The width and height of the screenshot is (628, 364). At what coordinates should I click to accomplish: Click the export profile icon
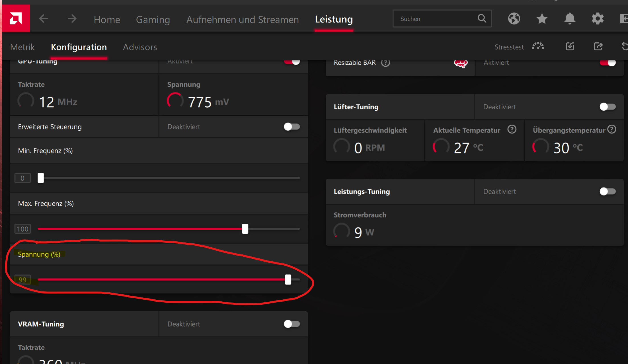tap(598, 46)
